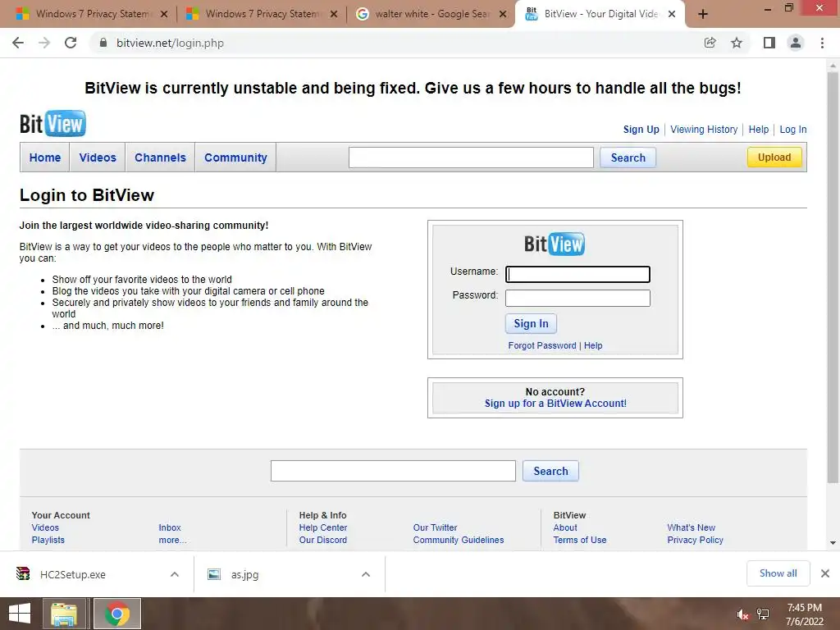Click the bottom search text box
Image resolution: width=840 pixels, height=630 pixels.
393,471
